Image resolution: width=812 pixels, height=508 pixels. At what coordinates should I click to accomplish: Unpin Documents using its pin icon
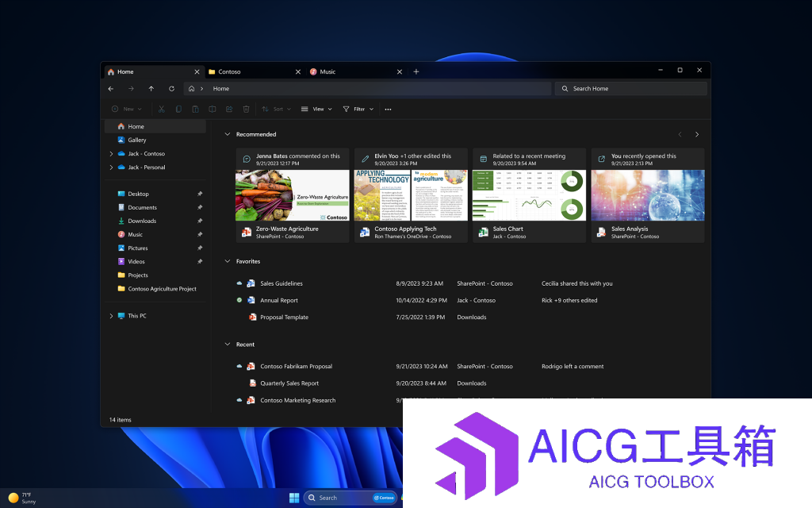coord(200,207)
